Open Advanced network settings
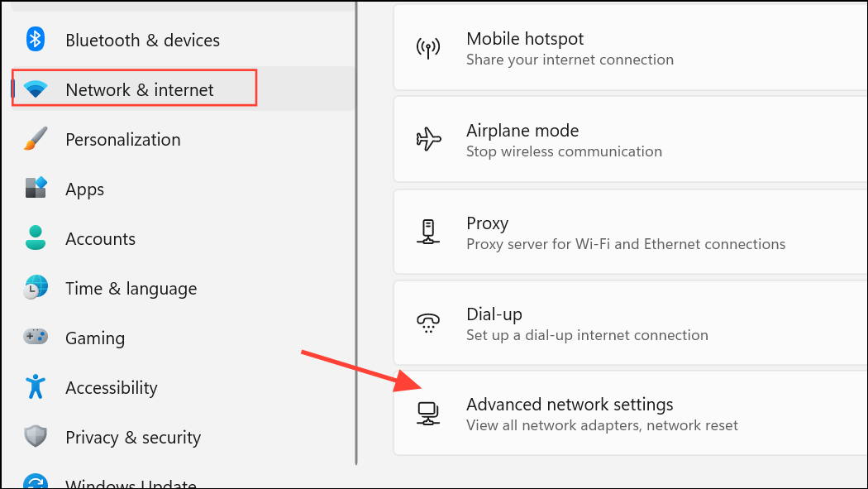This screenshot has height=489, width=868. tap(631, 414)
